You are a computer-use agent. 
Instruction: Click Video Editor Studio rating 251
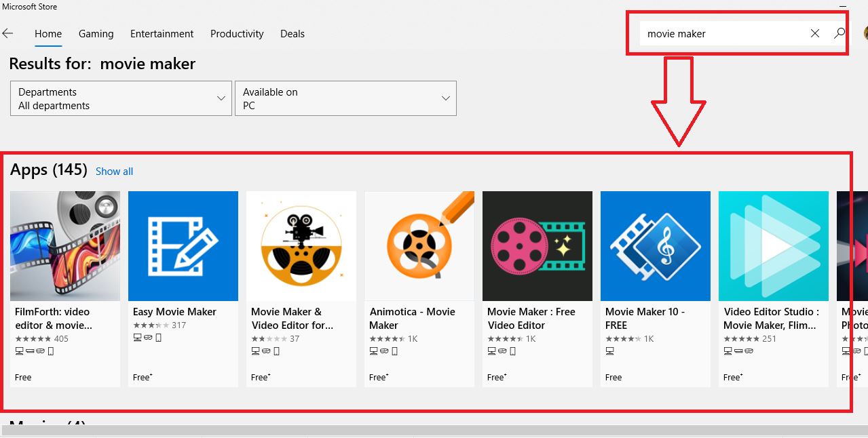click(x=750, y=339)
